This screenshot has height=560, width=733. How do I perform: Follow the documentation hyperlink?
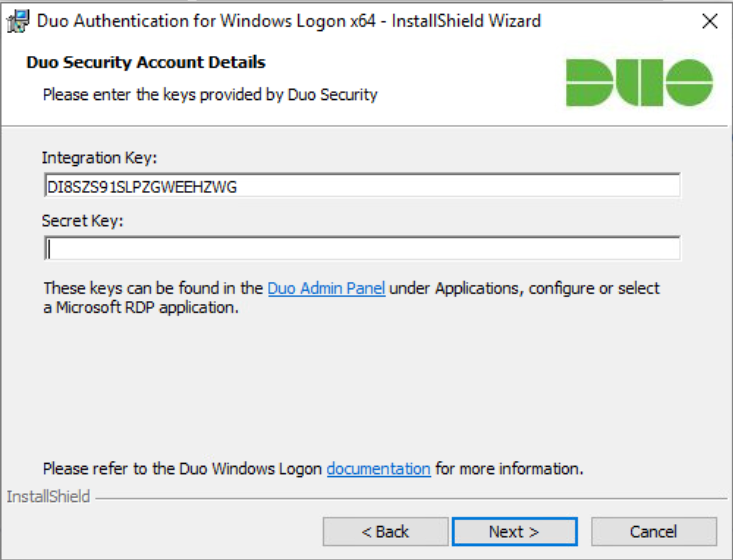tap(378, 469)
